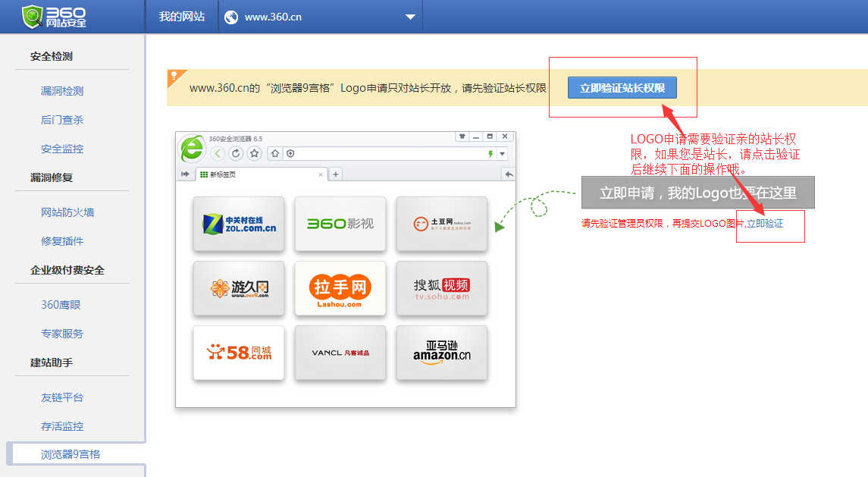Click the 立即验证站长权限 button

[x=622, y=87]
